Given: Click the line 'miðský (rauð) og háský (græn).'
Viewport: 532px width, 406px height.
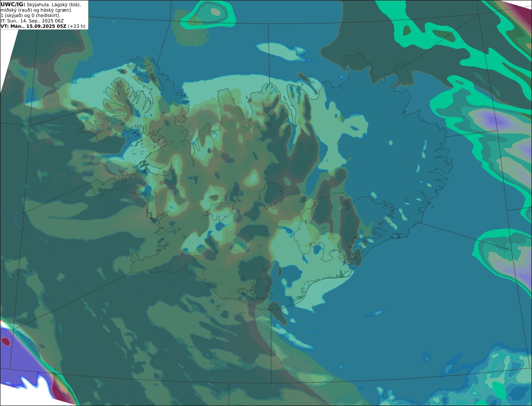Looking at the screenshot, I should pos(36,10).
